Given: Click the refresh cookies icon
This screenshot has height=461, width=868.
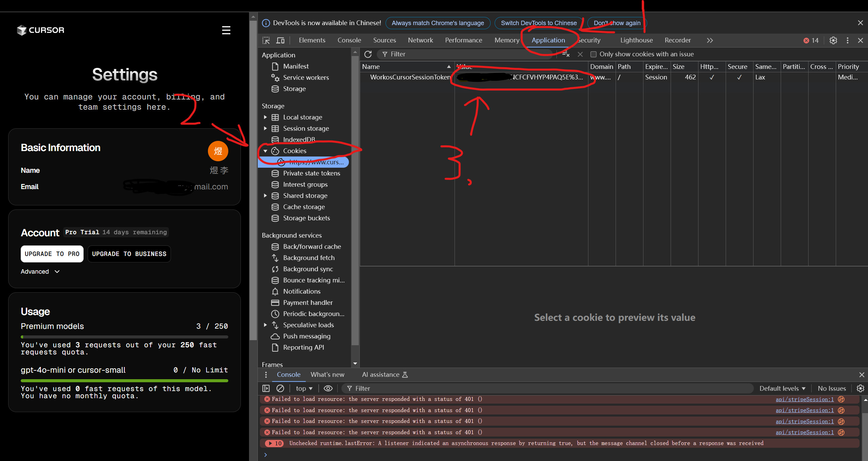Looking at the screenshot, I should [x=368, y=54].
